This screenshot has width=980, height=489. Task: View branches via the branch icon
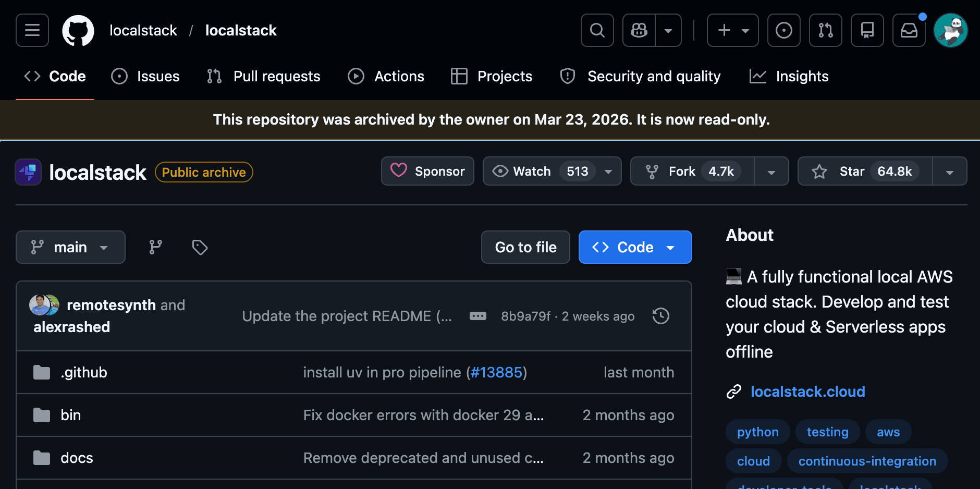[x=155, y=247]
